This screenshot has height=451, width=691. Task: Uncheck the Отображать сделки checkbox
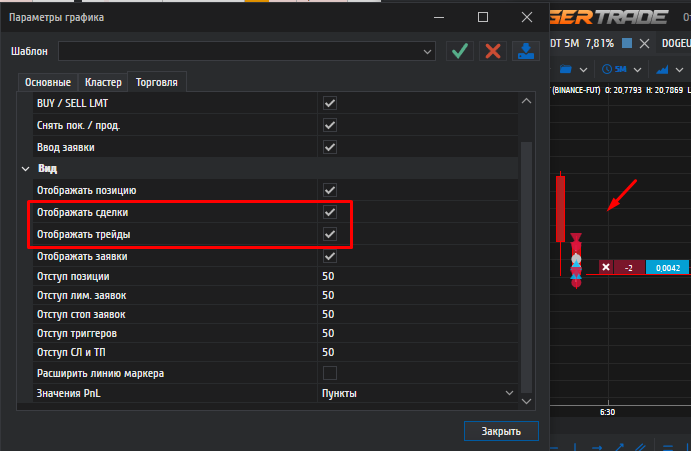click(x=330, y=212)
